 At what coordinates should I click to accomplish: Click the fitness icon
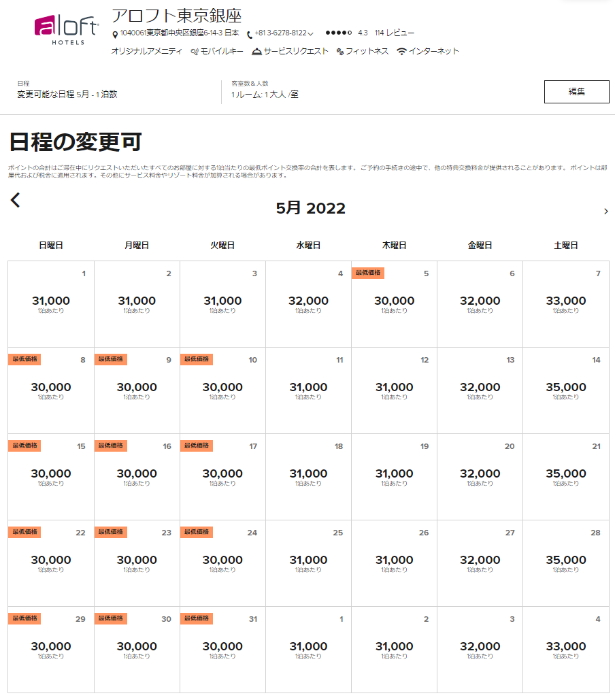point(340,52)
